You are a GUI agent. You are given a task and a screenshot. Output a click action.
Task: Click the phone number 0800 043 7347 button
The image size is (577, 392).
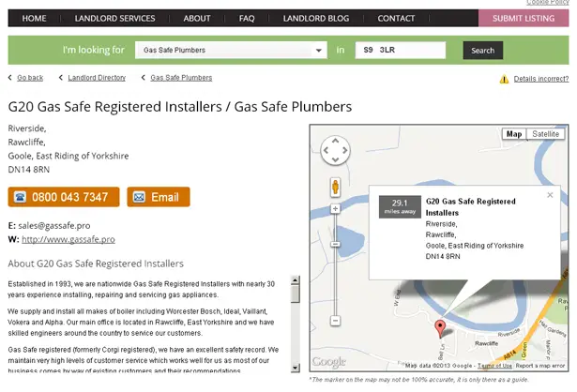pyautogui.click(x=64, y=197)
